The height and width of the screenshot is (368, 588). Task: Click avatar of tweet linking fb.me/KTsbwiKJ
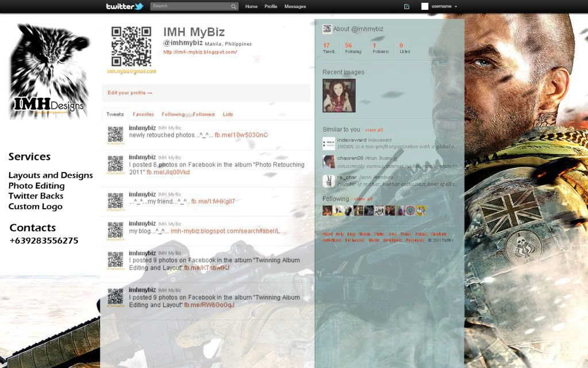tap(115, 260)
